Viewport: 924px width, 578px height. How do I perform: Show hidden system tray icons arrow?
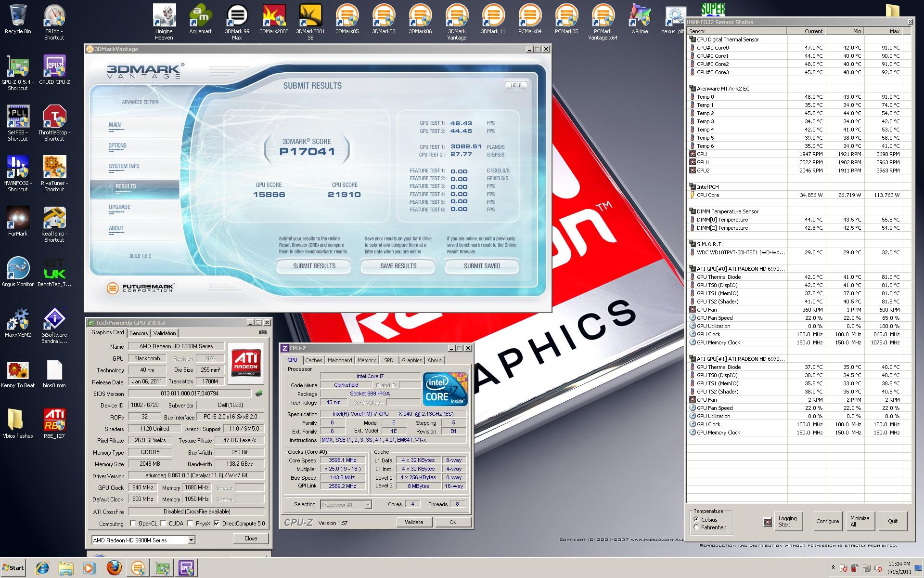click(x=833, y=567)
